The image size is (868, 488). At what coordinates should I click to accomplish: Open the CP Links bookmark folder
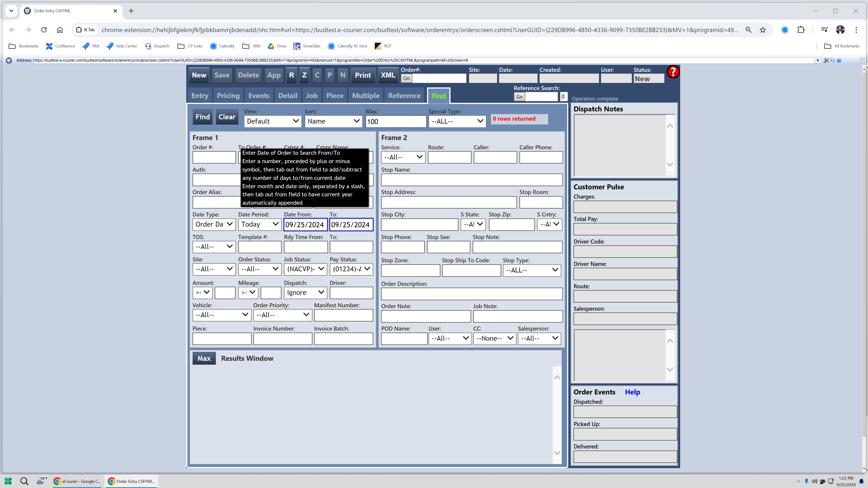[x=190, y=46]
